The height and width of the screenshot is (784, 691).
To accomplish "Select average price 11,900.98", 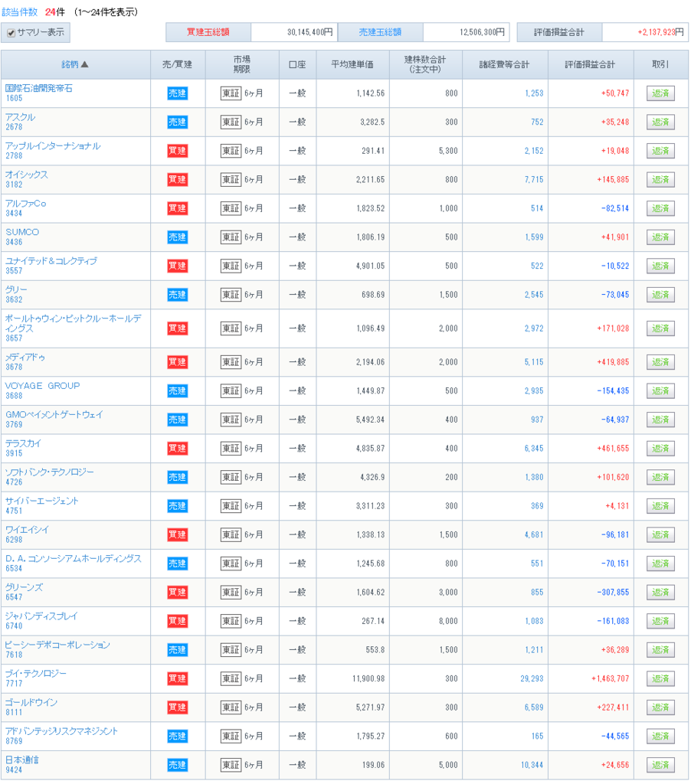I will point(368,678).
